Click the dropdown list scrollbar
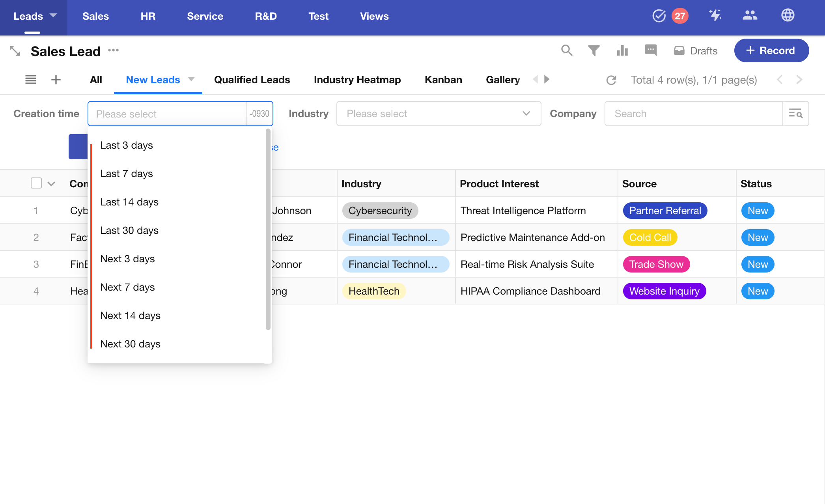 pos(268,229)
